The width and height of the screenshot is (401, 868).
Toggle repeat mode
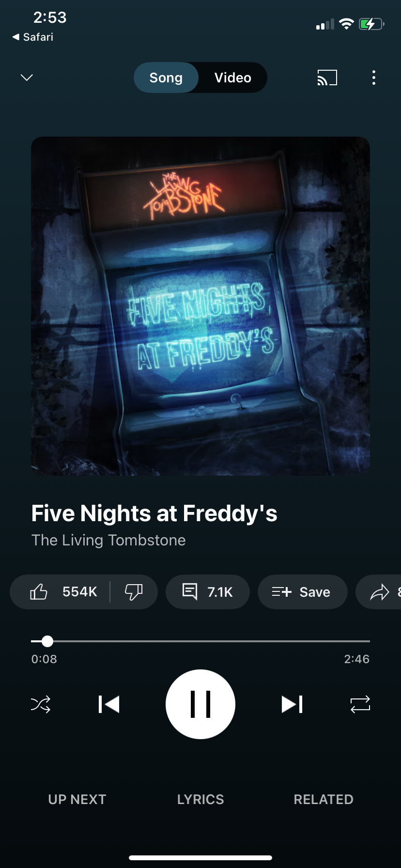point(360,704)
